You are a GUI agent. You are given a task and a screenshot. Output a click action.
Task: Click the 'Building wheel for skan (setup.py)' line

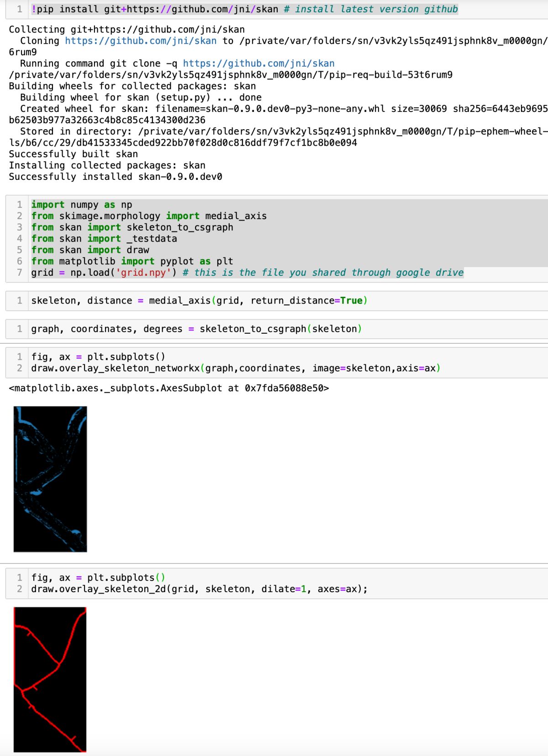[141, 97]
